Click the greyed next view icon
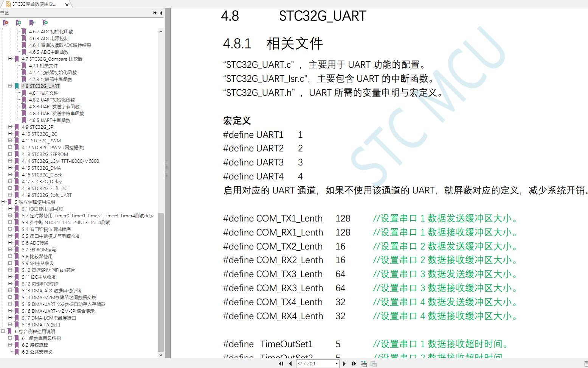This screenshot has width=588, height=368. click(374, 363)
